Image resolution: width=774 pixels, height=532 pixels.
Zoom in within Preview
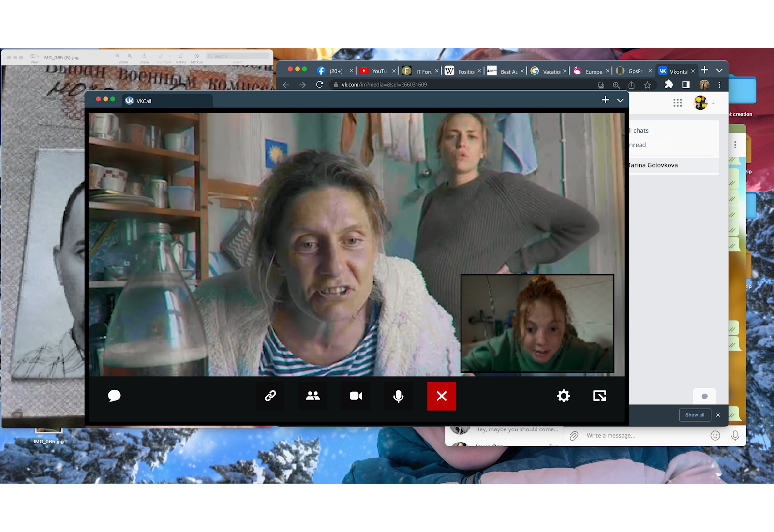(130, 56)
